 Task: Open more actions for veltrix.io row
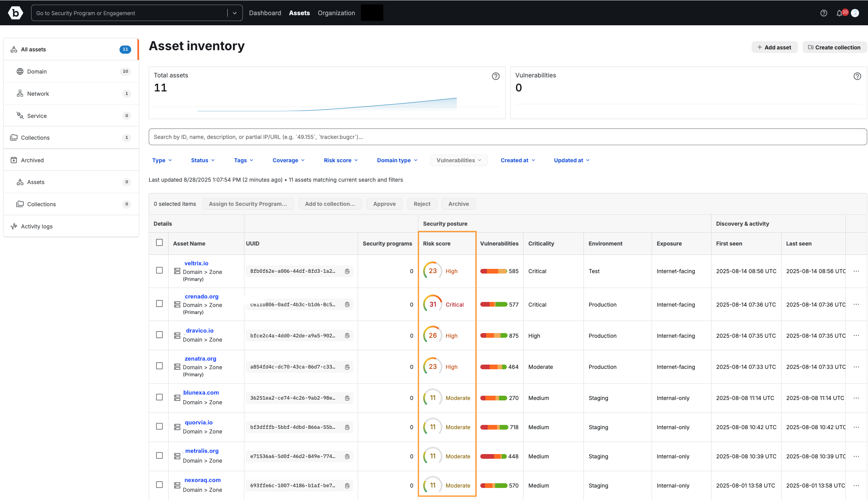tap(856, 271)
